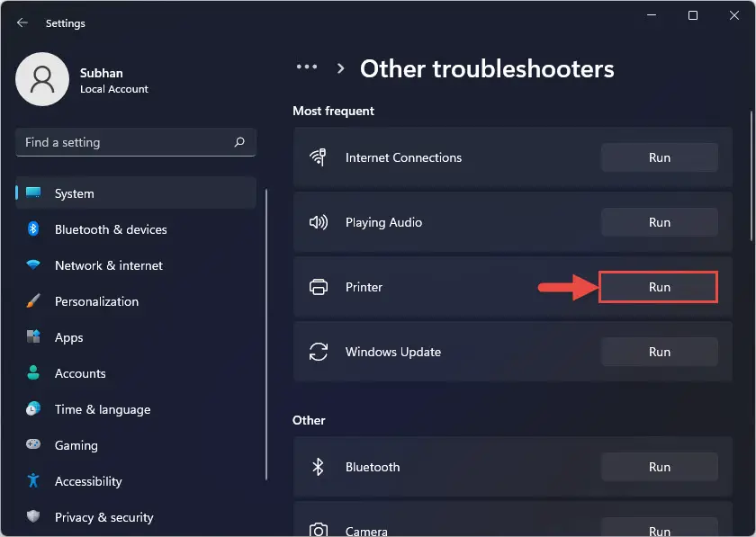The width and height of the screenshot is (756, 537).
Task: Click the search magnifier icon
Action: [x=239, y=142]
